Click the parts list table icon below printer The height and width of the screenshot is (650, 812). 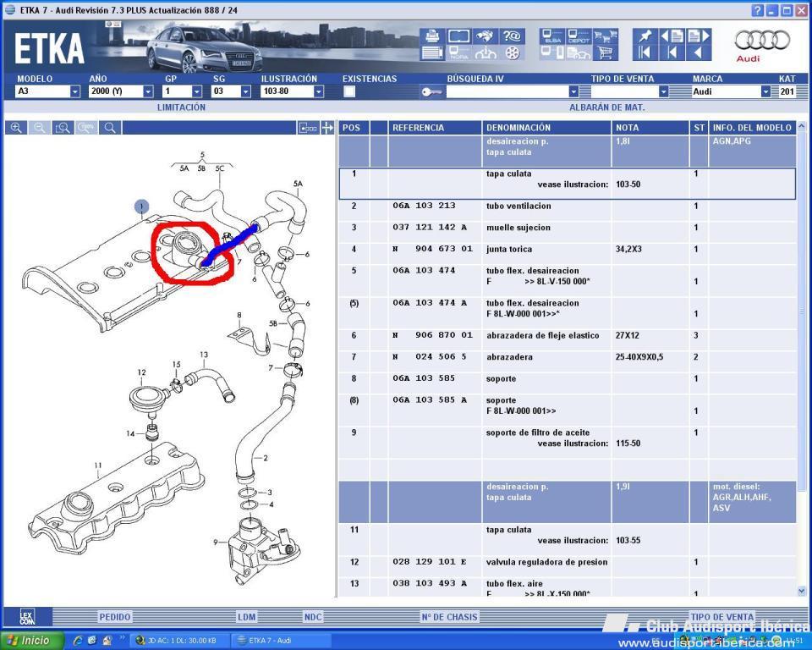[432, 52]
